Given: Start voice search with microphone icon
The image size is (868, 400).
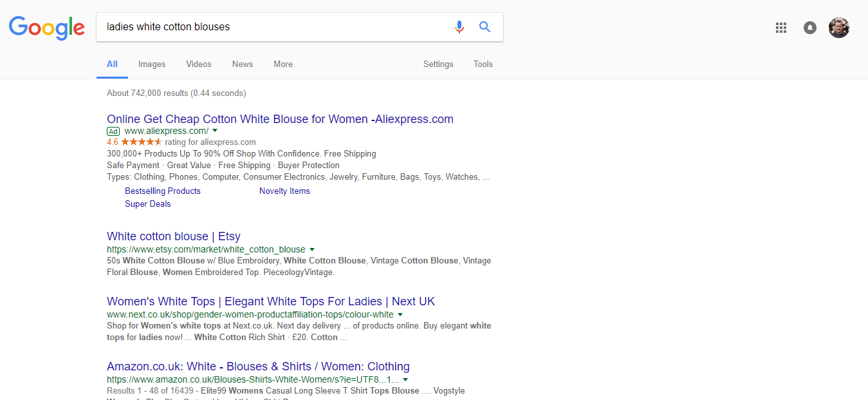Looking at the screenshot, I should tap(459, 27).
